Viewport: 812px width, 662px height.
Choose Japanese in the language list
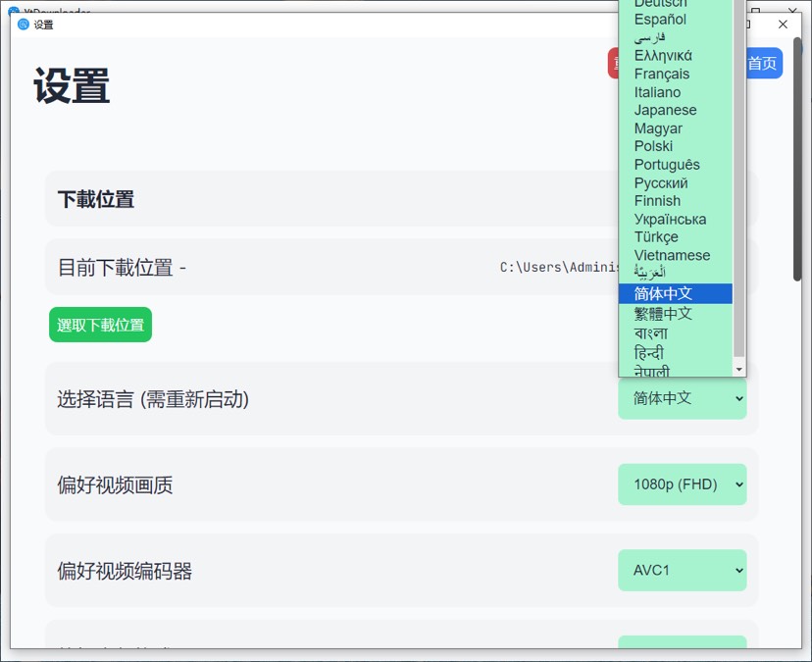676,110
